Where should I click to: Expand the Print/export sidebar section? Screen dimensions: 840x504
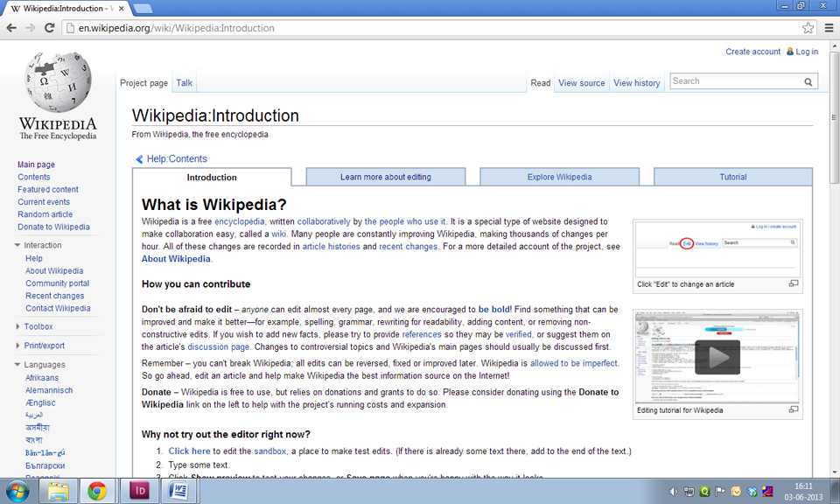click(x=18, y=346)
